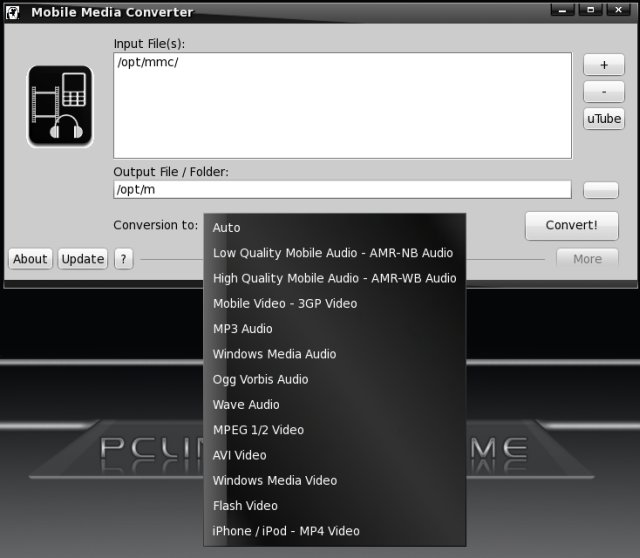
Task: Pick MP3 Audio format
Action: 334,329
